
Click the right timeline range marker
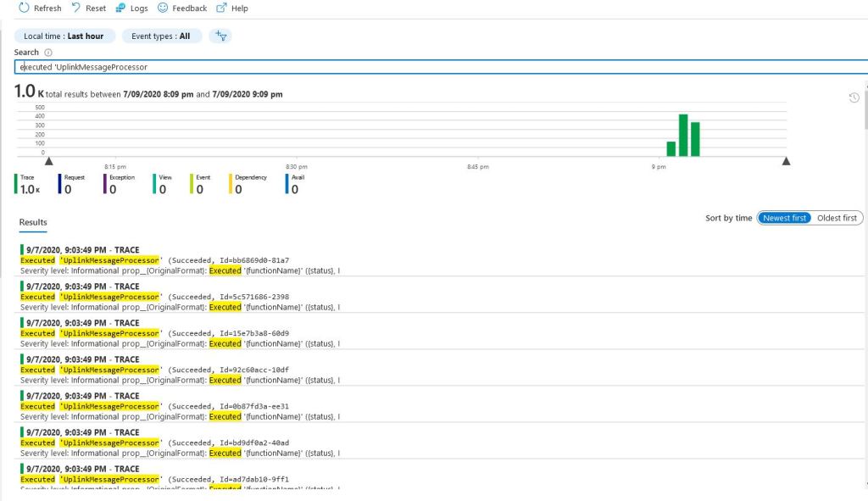786,161
